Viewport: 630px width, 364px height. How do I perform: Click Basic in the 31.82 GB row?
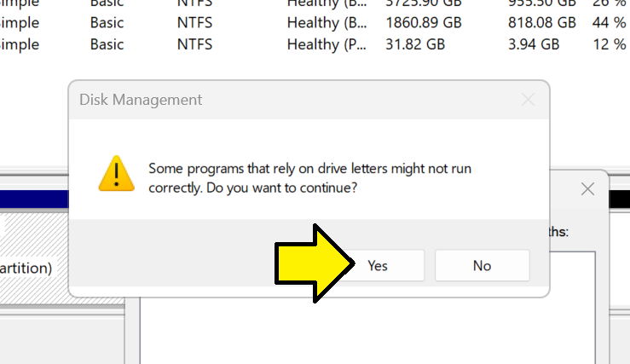click(107, 45)
